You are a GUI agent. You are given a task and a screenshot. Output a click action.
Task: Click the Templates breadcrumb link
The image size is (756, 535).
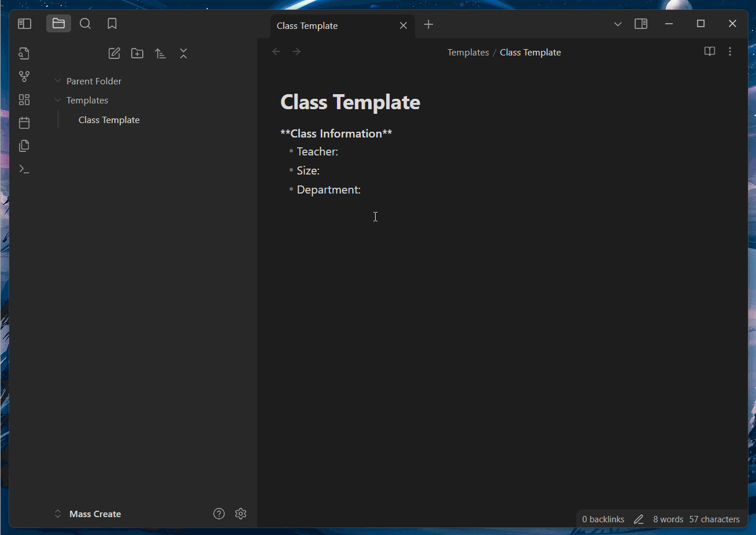[468, 53]
